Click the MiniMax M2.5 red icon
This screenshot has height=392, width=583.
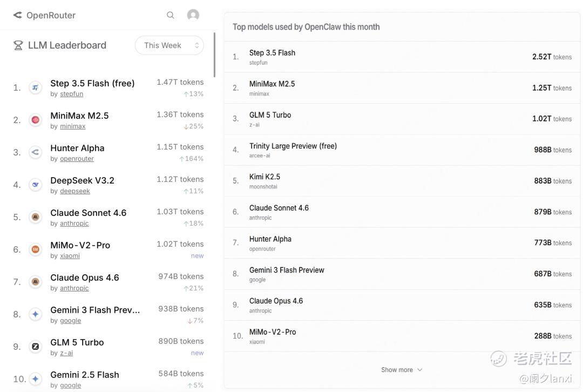(x=36, y=120)
